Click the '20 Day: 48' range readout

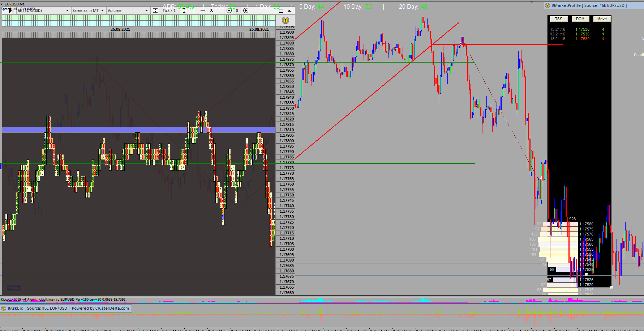(413, 7)
